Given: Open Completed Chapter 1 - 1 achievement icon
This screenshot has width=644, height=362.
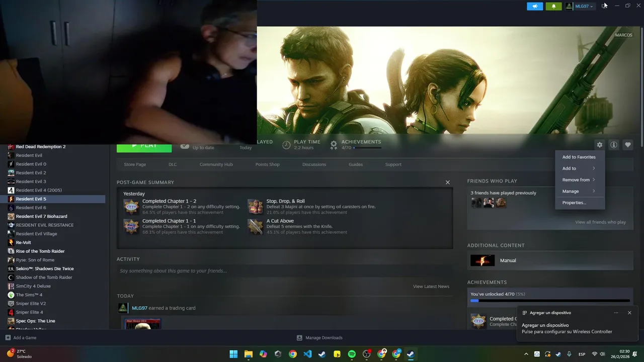Looking at the screenshot, I should click(x=131, y=226).
